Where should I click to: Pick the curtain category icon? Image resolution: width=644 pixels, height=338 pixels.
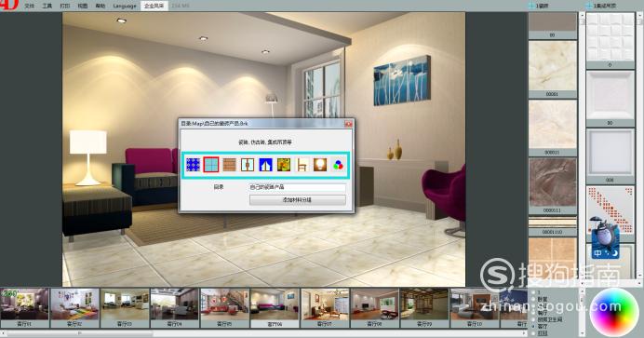pos(266,165)
